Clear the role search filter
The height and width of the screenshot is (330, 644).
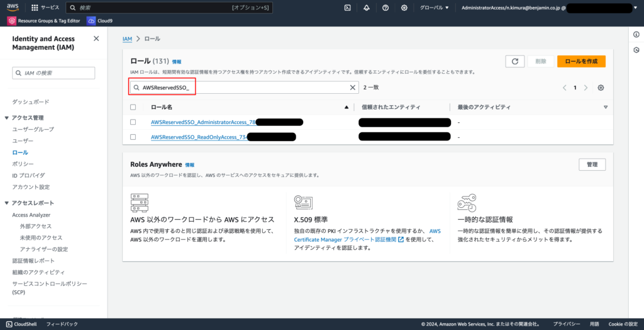[352, 88]
